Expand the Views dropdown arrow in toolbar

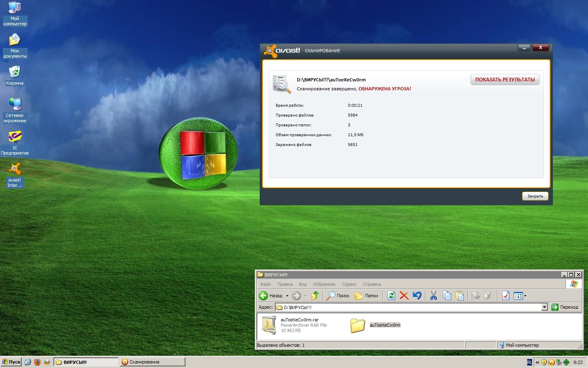tap(525, 296)
